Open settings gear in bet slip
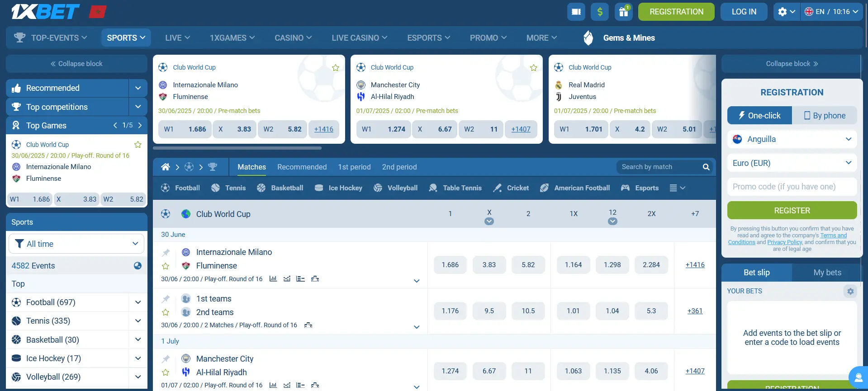 tap(850, 291)
